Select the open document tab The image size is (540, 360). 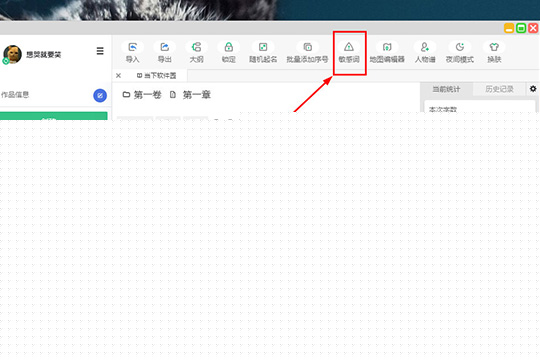[x=156, y=75]
